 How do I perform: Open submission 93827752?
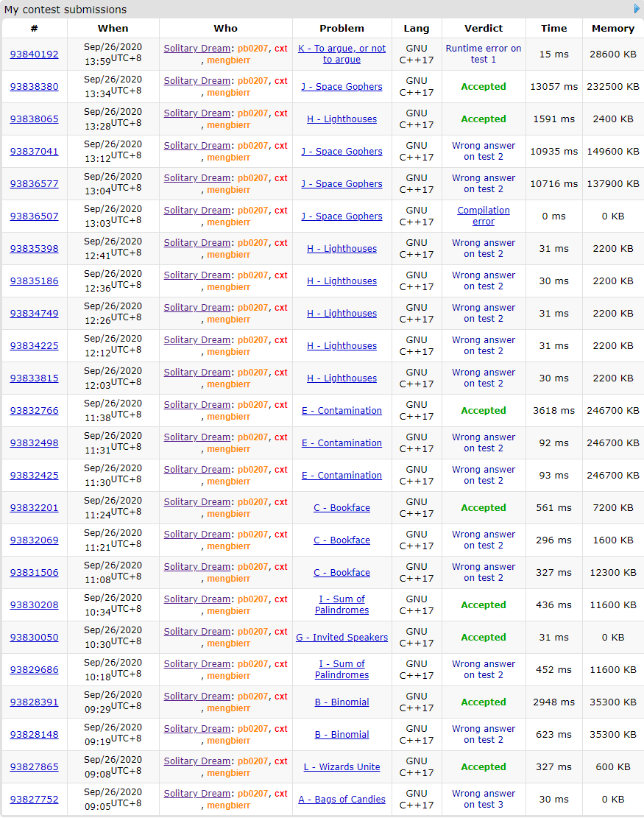pos(34,800)
